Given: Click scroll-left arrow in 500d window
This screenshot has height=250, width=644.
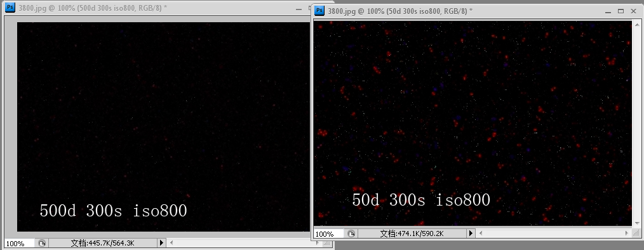Looking at the screenshot, I should [171, 243].
